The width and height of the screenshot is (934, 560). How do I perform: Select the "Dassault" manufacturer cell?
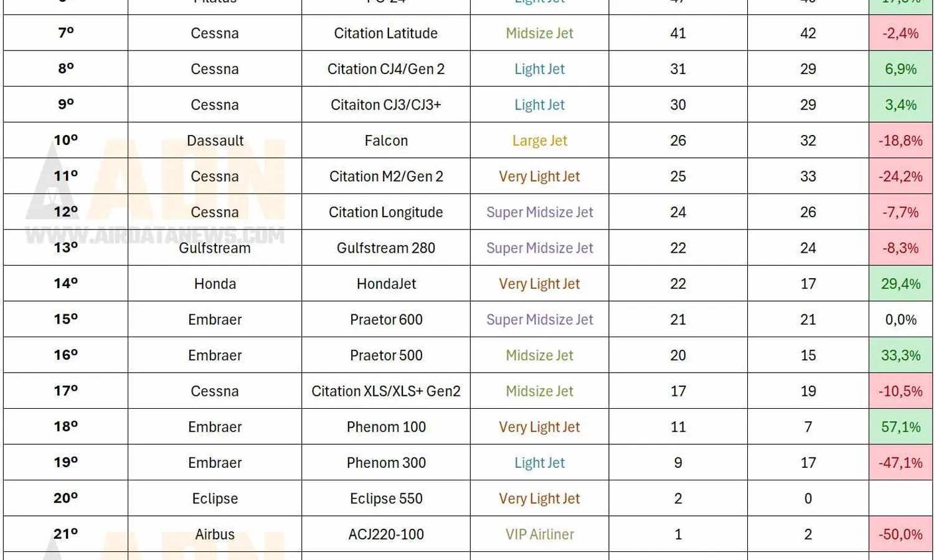point(215,141)
